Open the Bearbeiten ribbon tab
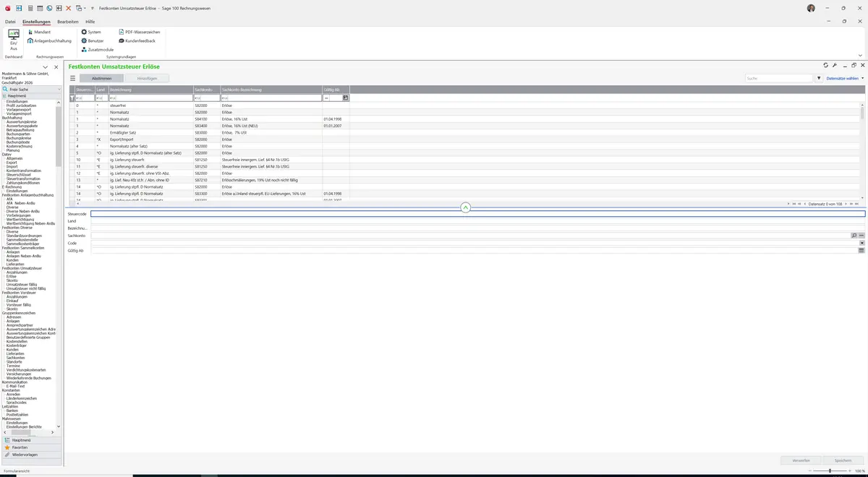The width and height of the screenshot is (868, 477). [68, 22]
